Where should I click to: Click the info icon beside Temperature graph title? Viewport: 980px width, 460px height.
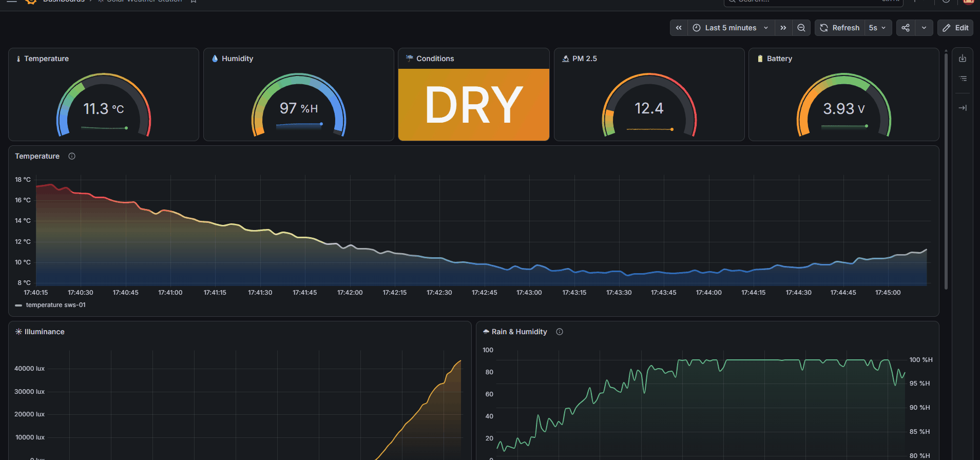point(72,156)
